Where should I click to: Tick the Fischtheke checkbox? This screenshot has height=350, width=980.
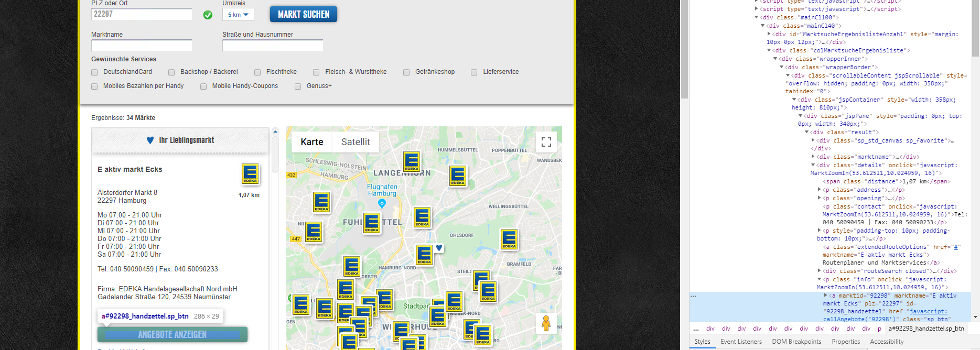pyautogui.click(x=257, y=72)
